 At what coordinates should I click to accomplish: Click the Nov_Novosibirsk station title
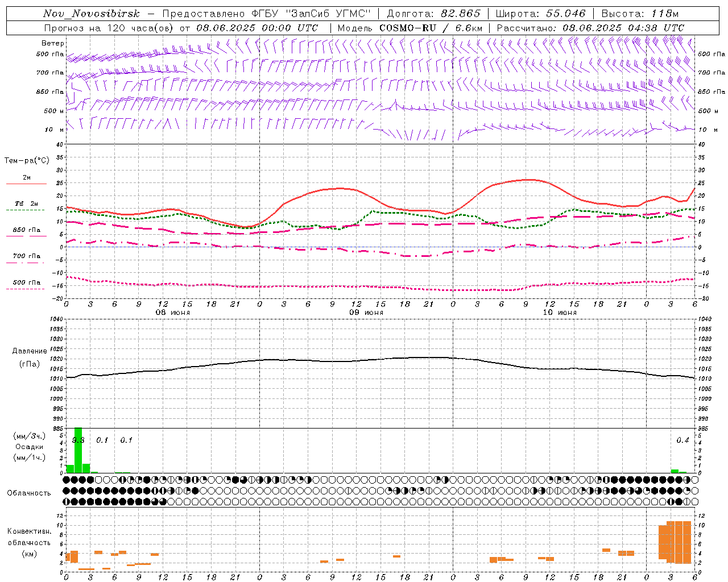(91, 14)
